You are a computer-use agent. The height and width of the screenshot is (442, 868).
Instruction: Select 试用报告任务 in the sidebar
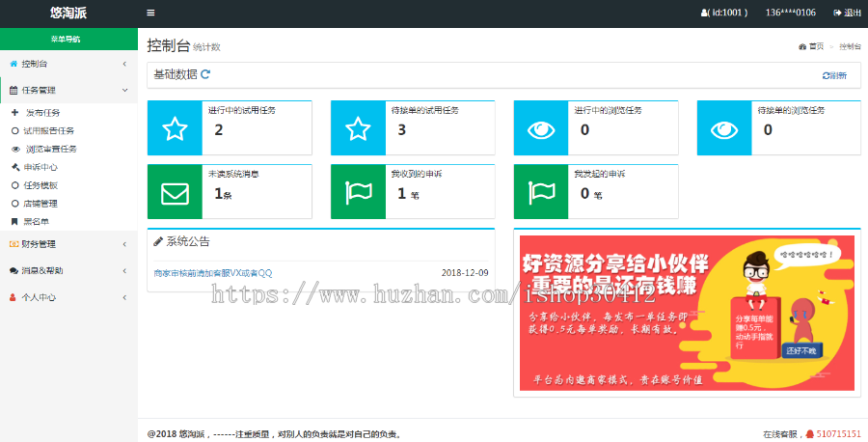(x=48, y=130)
